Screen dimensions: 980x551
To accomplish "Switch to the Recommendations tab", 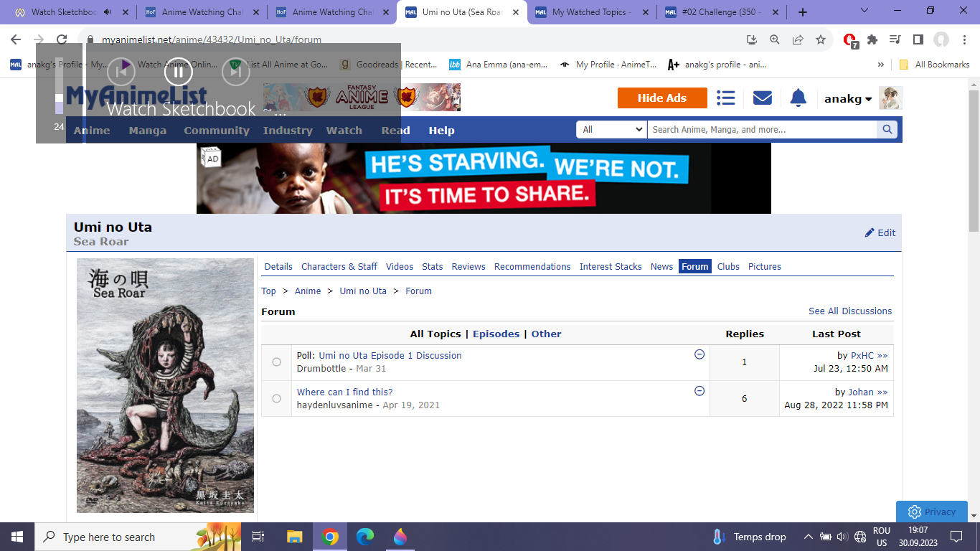I will 532,267.
